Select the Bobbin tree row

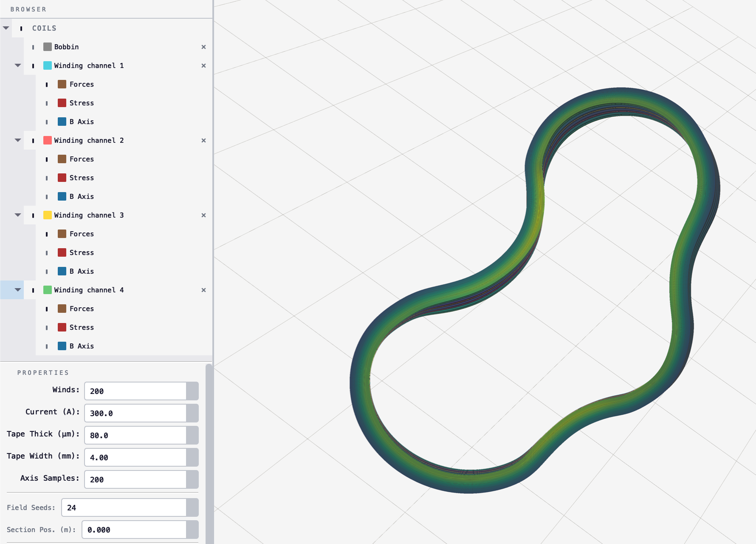tap(118, 47)
